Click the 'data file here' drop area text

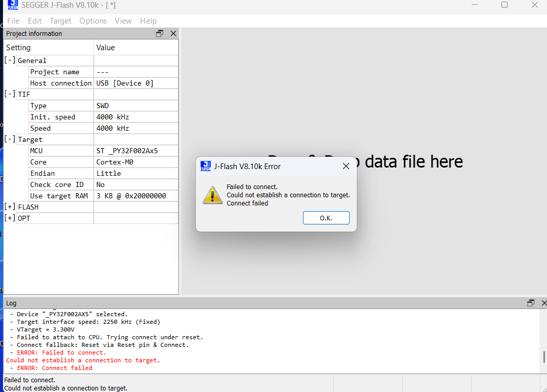[414, 162]
